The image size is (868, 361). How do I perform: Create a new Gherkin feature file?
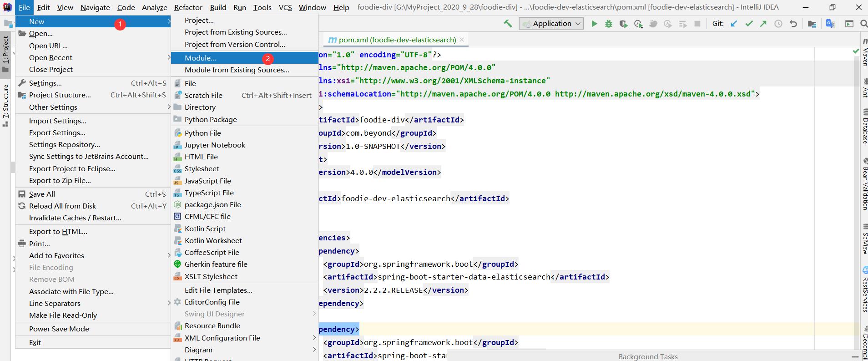pyautogui.click(x=244, y=264)
